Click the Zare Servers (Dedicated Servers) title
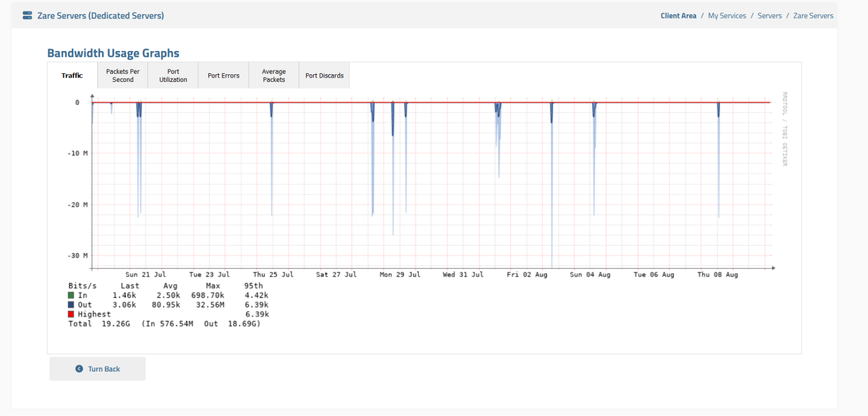 point(100,16)
